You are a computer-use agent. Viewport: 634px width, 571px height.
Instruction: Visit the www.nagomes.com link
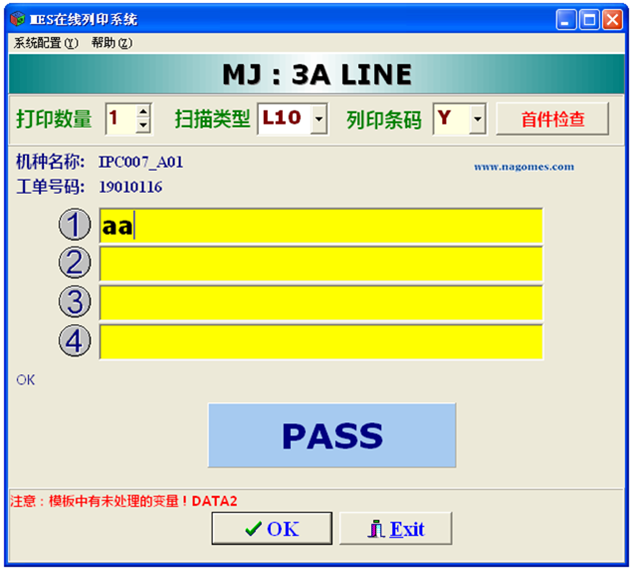point(523,167)
